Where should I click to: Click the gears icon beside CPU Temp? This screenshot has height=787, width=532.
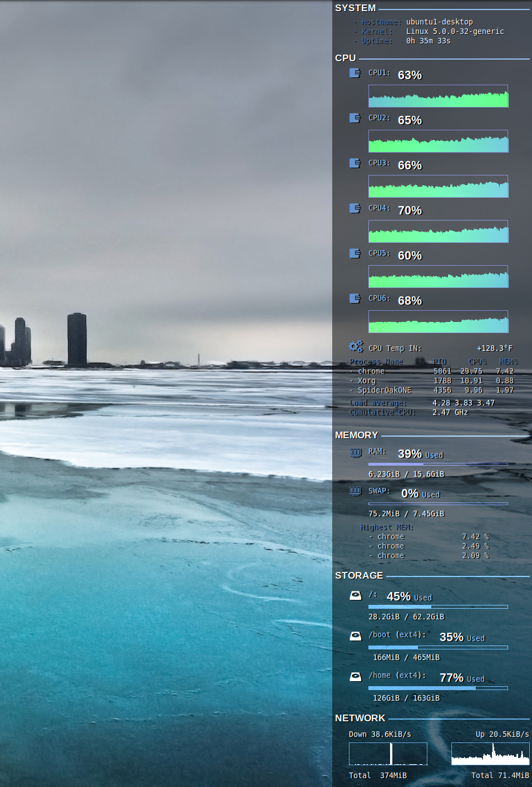coord(356,347)
